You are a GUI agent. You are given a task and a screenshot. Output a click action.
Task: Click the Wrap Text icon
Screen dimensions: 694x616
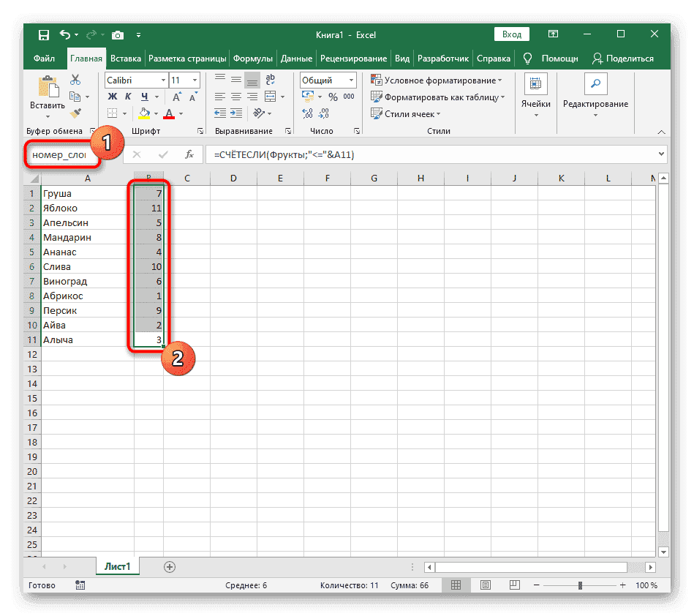point(272,80)
